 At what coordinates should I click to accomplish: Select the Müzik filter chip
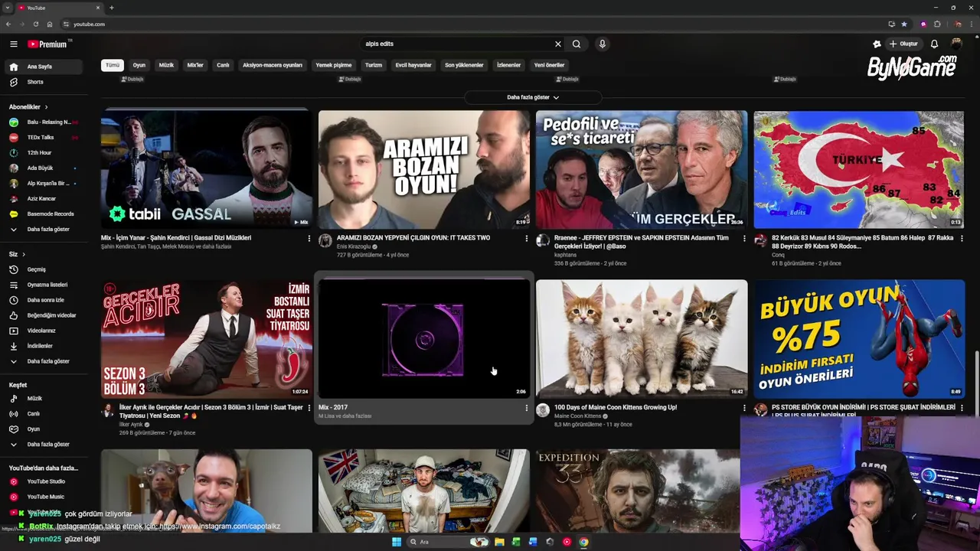pos(166,65)
